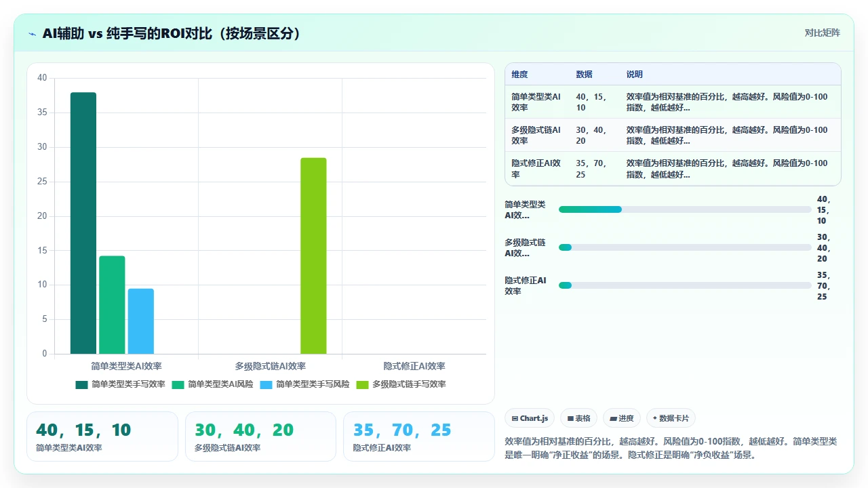
Task: Click the 多级隐式链AI效 progress bar
Action: 685,247
